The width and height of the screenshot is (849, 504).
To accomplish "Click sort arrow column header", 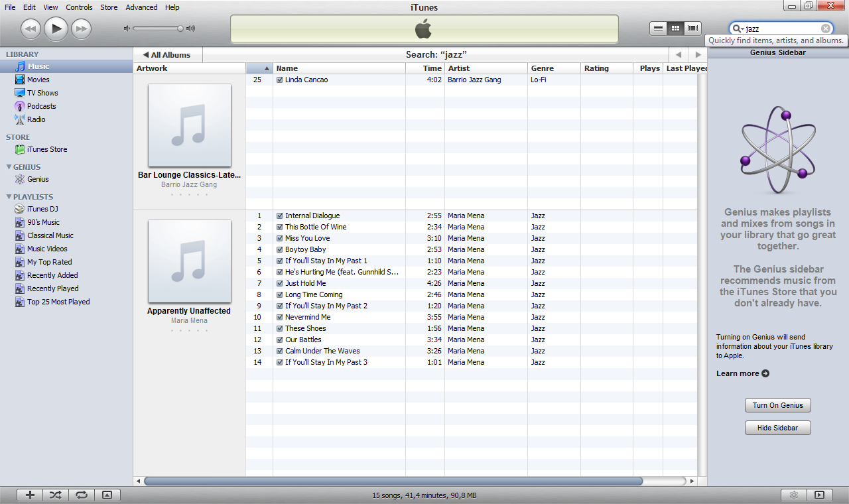I will pyautogui.click(x=259, y=68).
